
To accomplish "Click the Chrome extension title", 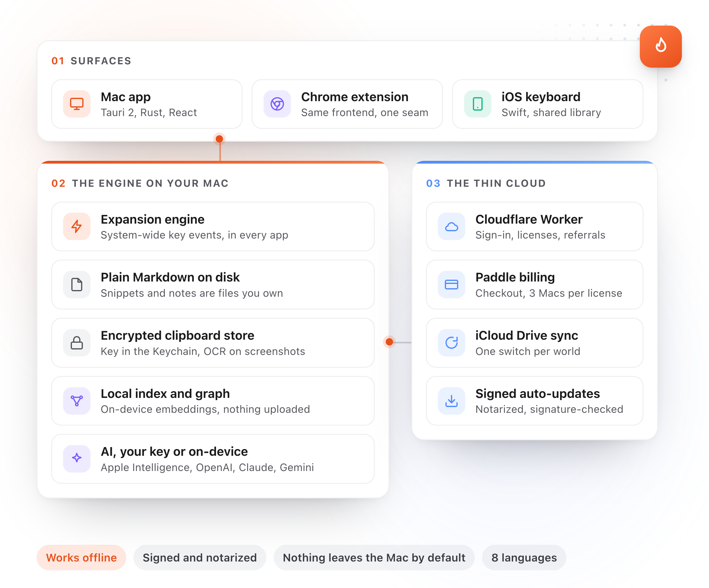I will [355, 97].
